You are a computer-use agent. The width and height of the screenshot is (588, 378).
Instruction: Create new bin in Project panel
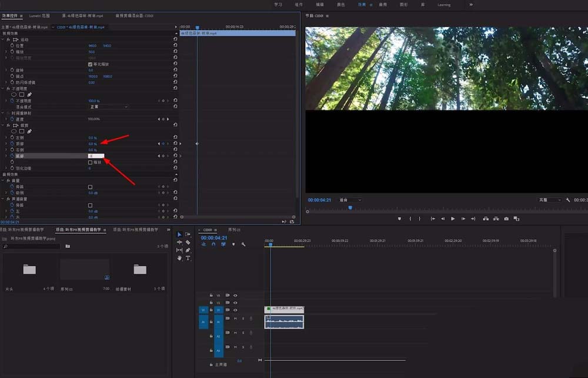pyautogui.click(x=68, y=246)
